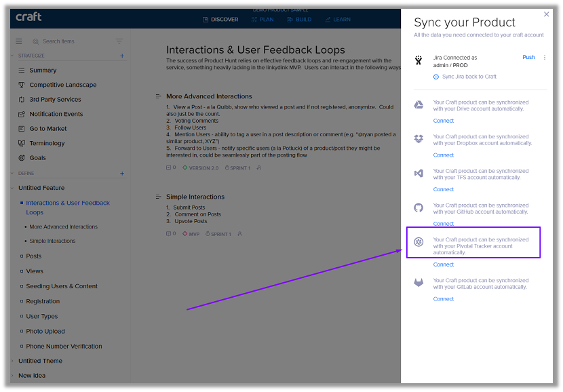The image size is (563, 392).
Task: Close the Sync your Product panel
Action: tap(547, 14)
